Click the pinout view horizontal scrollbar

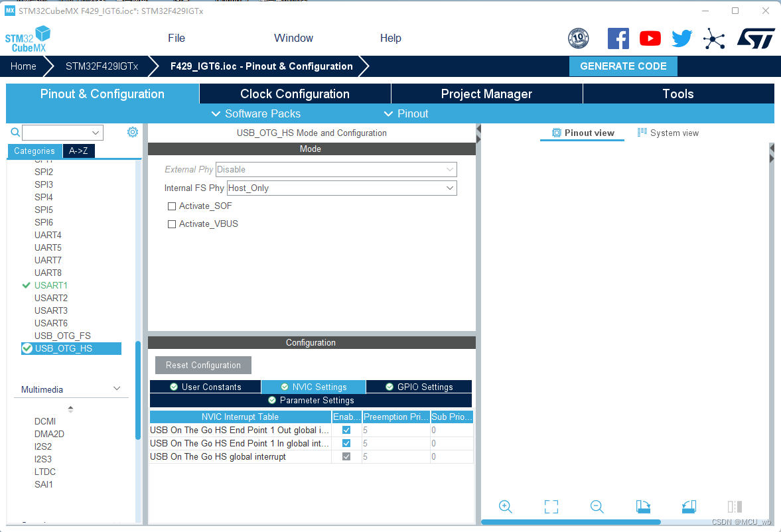pos(571,522)
